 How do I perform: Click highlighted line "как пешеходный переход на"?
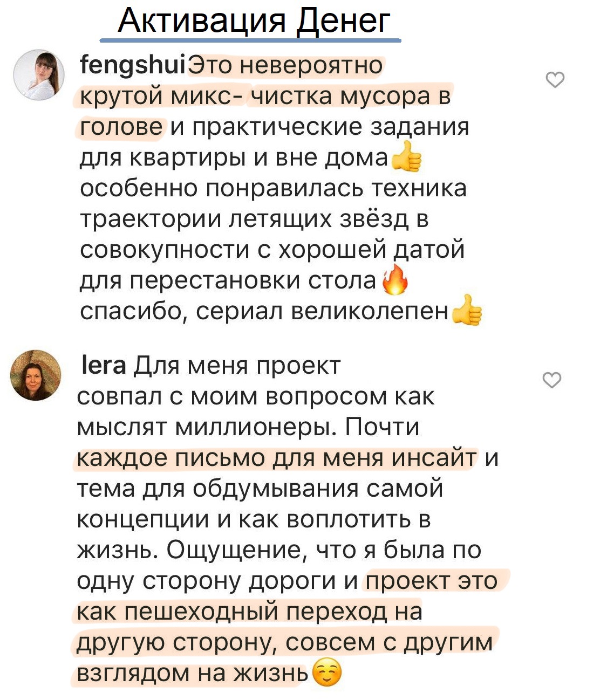pyautogui.click(x=249, y=612)
